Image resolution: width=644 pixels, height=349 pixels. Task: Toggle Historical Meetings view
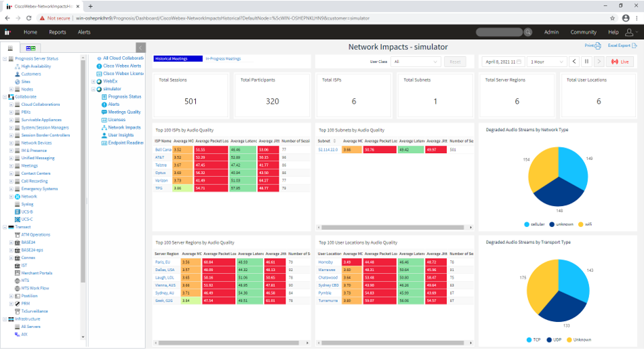tap(178, 59)
